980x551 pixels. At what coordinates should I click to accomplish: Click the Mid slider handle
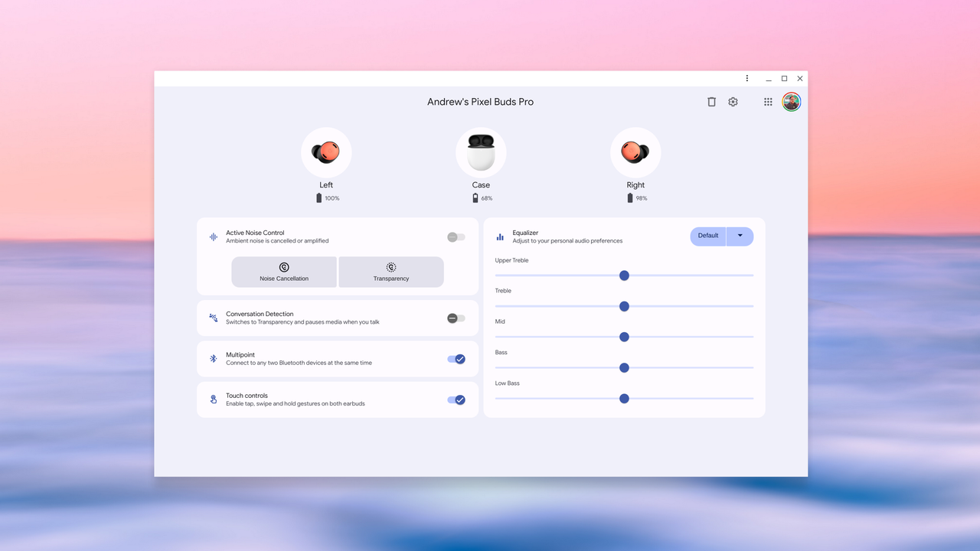tap(624, 337)
